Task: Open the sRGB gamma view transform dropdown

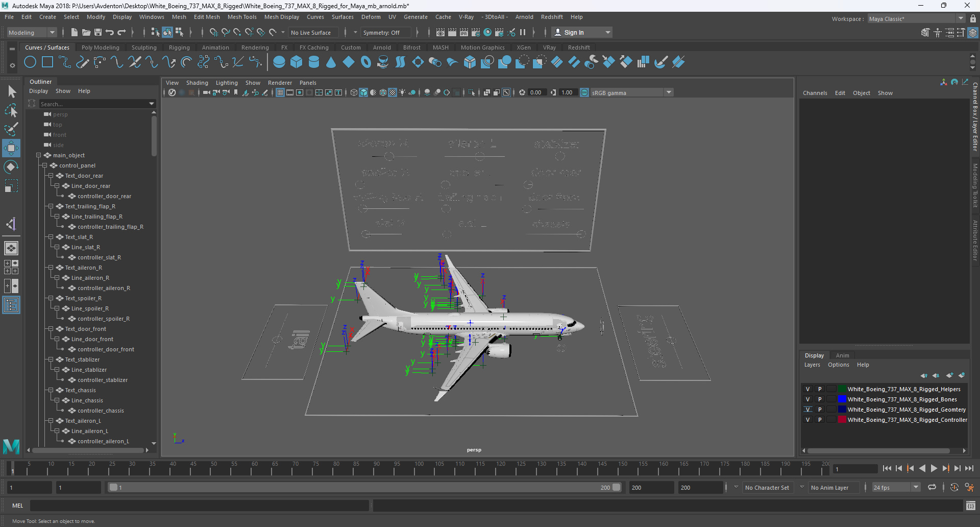Action: pos(632,92)
